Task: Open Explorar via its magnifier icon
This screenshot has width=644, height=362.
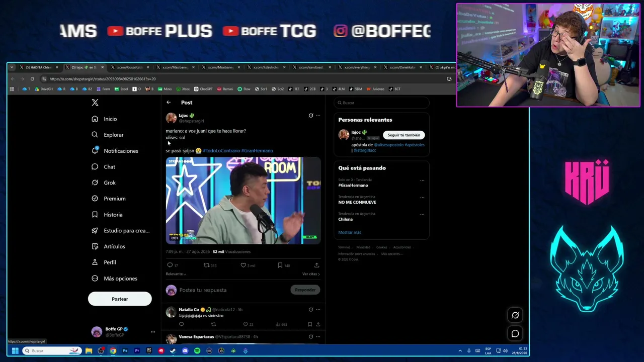Action: 95,135
